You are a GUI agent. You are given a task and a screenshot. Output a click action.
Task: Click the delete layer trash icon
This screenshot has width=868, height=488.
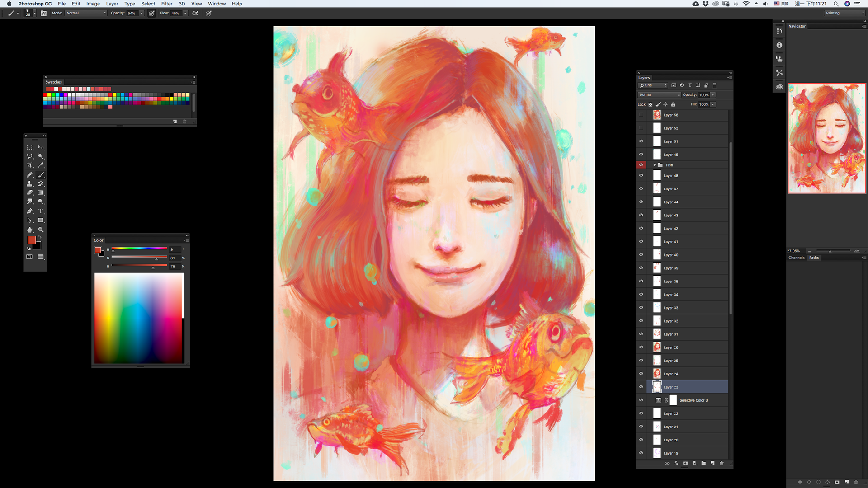722,463
